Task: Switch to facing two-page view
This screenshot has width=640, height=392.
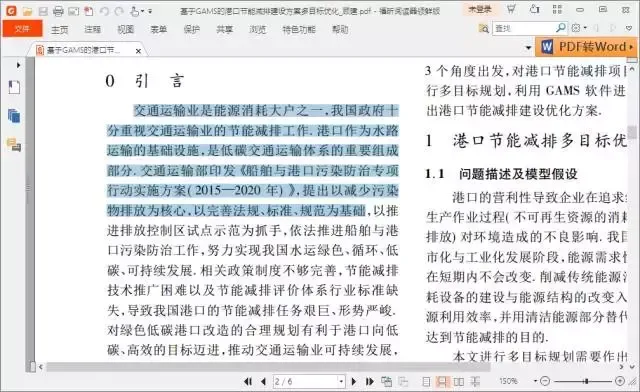Action: click(459, 381)
